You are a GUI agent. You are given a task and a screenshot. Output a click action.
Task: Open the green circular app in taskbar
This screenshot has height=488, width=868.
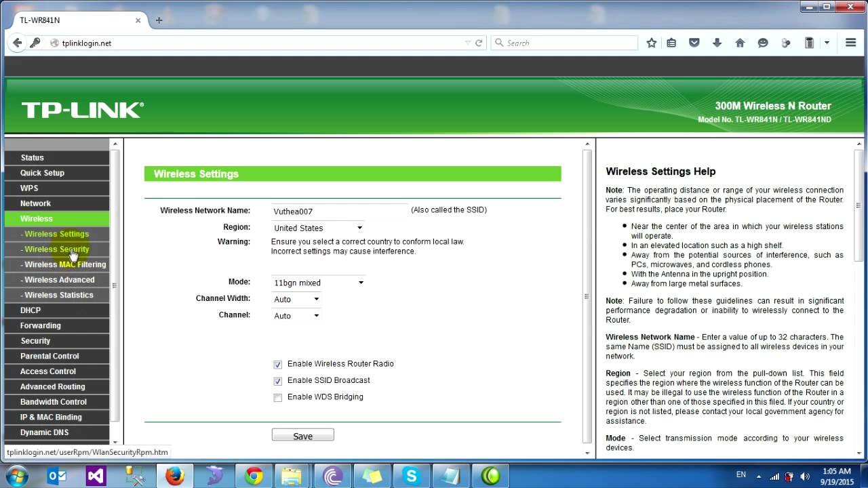pos(490,476)
